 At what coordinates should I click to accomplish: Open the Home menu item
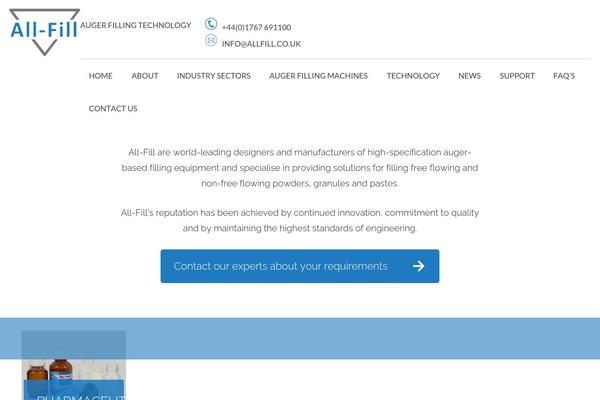pos(101,76)
